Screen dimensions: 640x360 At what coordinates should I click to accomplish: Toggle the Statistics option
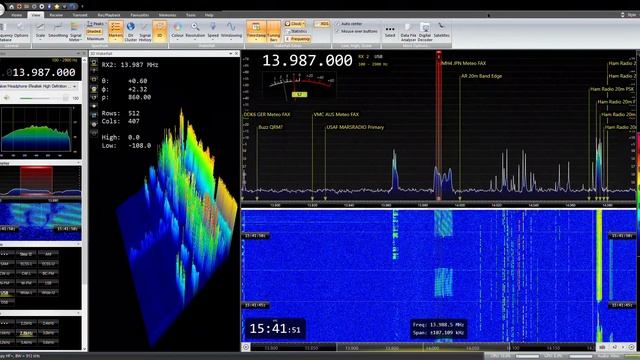coord(296,31)
